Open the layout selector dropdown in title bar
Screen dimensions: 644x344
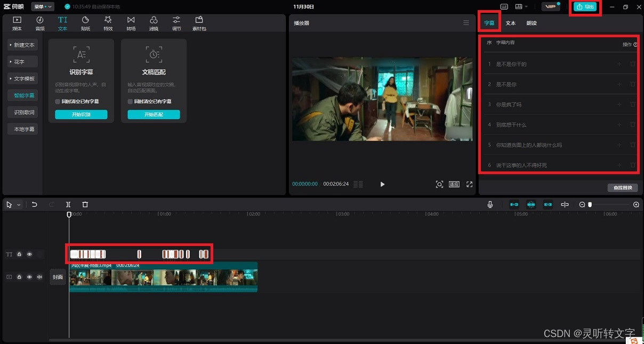(x=521, y=6)
